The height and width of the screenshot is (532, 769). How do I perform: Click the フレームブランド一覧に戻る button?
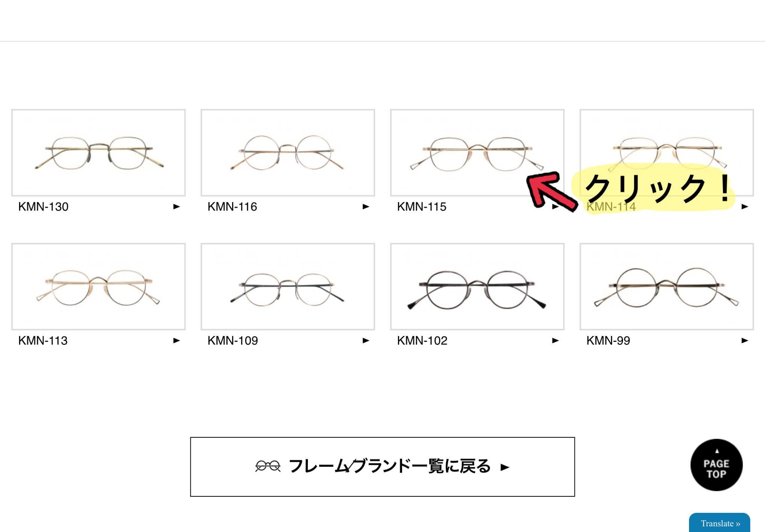383,467
